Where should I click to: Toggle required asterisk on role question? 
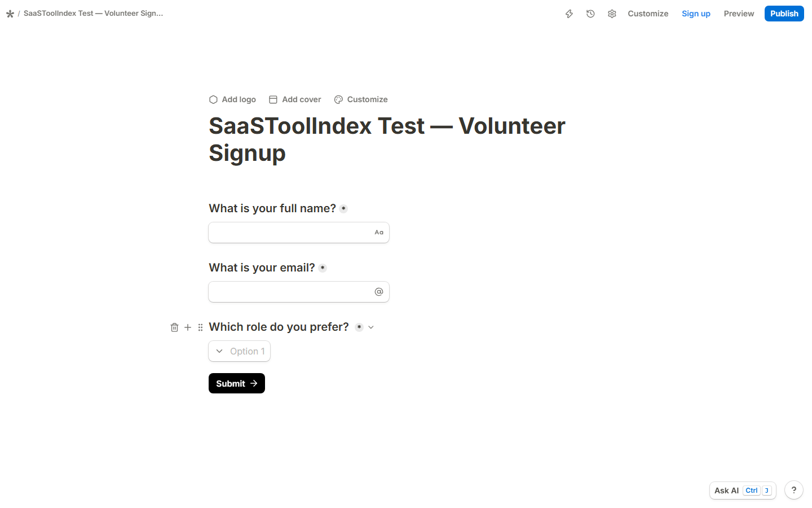click(x=359, y=327)
